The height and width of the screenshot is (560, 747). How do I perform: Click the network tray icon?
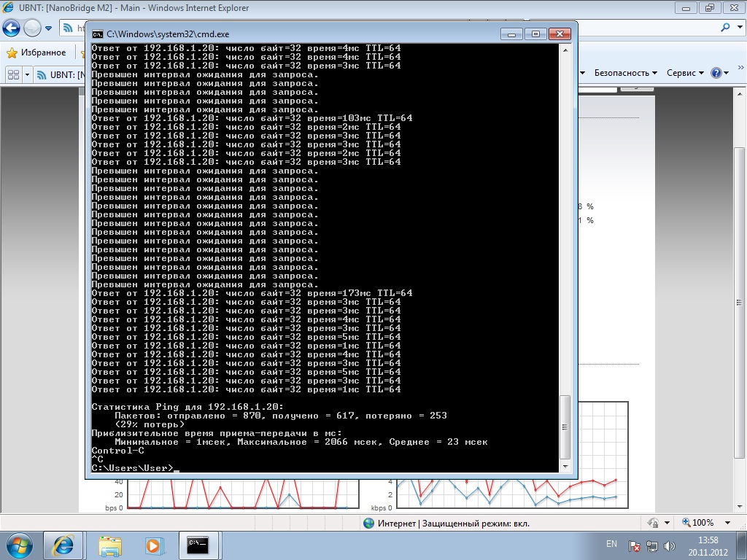pyautogui.click(x=651, y=546)
